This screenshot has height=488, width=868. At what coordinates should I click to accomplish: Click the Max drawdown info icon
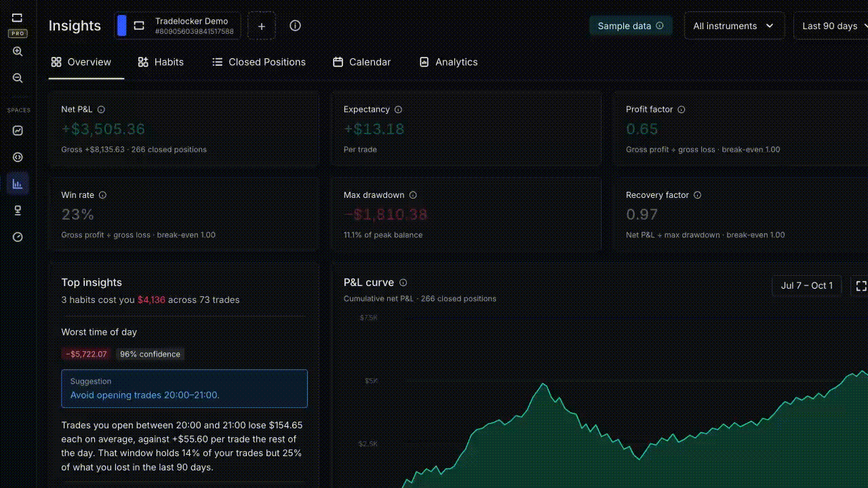413,195
